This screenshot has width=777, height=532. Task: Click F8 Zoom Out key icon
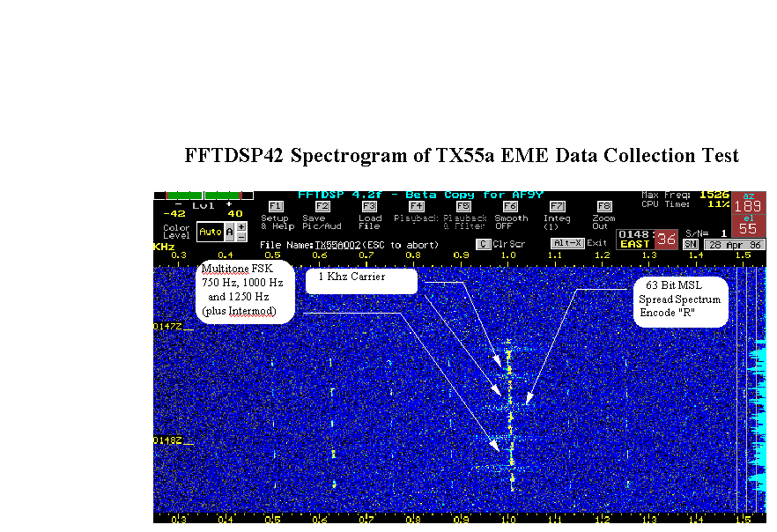coord(603,205)
